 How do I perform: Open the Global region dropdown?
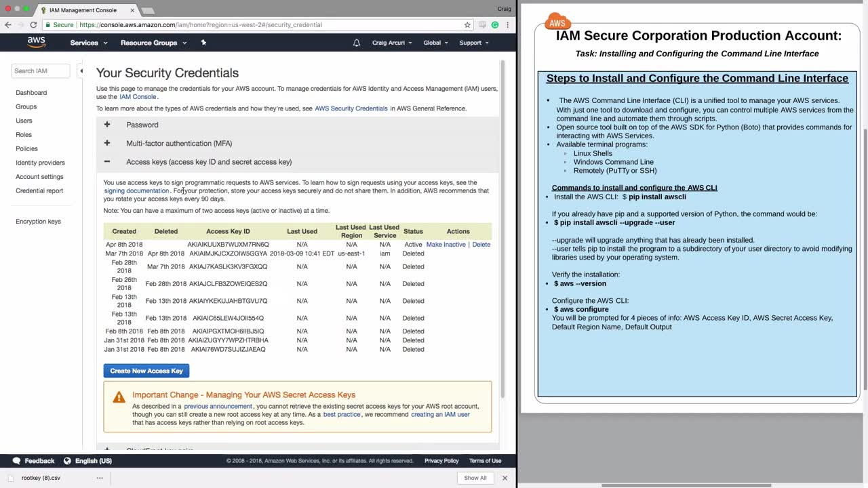pyautogui.click(x=435, y=43)
